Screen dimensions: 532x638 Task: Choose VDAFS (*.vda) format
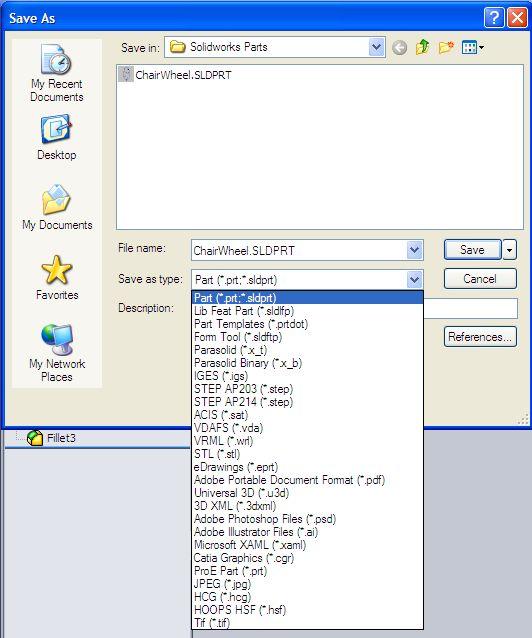coord(307,428)
